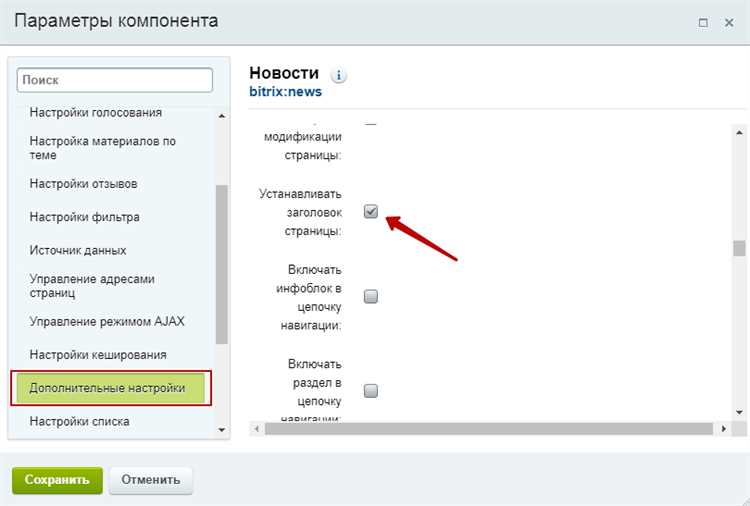
Task: Click horizontal scrollbar left arrow
Action: pos(256,429)
